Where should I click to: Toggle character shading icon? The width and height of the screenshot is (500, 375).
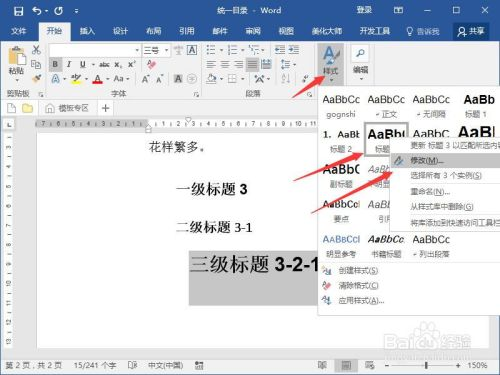click(x=178, y=79)
